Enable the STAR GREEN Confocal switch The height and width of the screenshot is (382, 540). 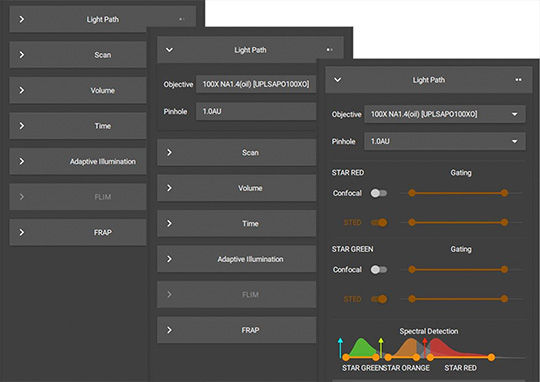pos(379,270)
